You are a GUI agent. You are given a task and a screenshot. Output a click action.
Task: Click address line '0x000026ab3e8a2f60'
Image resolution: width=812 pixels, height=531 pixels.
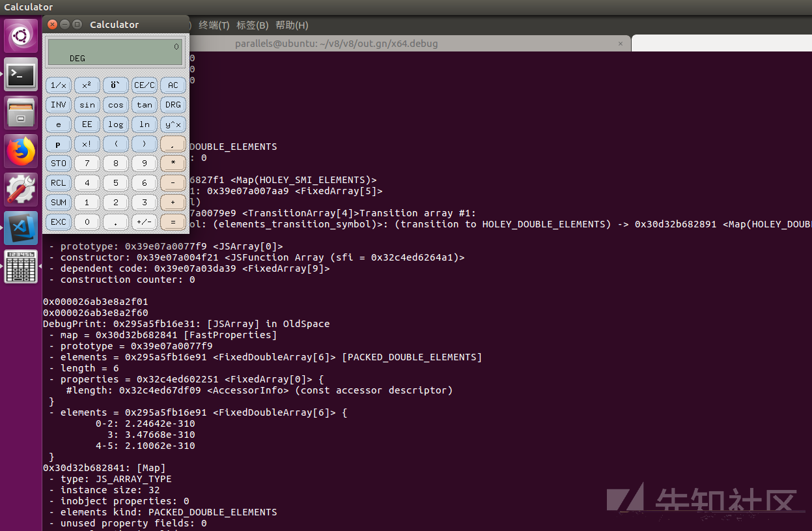(96, 313)
